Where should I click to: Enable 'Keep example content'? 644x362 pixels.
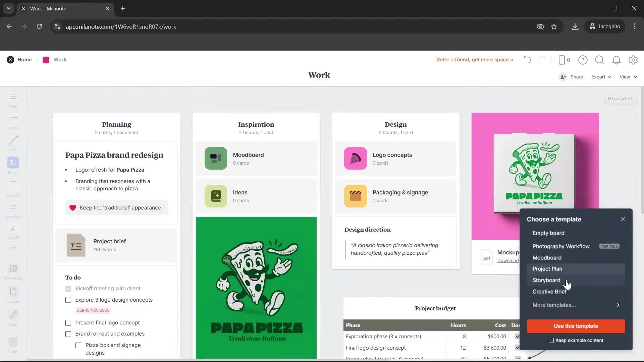click(551, 340)
